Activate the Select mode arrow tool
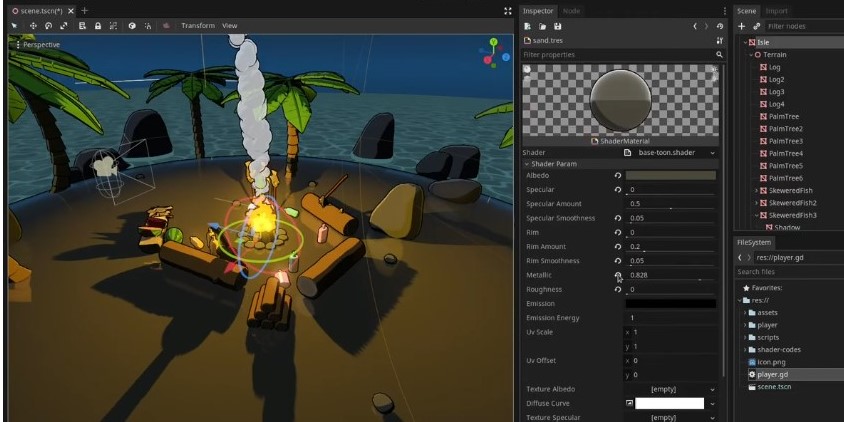This screenshot has height=422, width=844. [x=15, y=26]
